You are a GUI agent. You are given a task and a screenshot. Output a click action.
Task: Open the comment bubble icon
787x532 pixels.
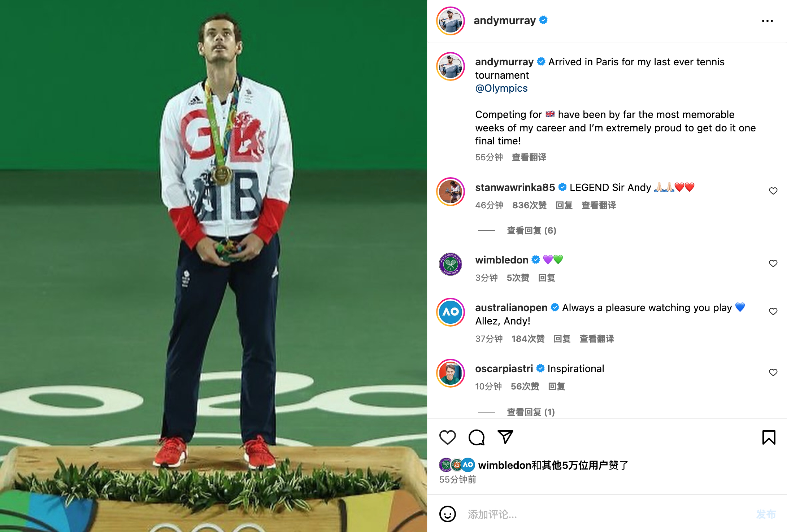pyautogui.click(x=477, y=437)
